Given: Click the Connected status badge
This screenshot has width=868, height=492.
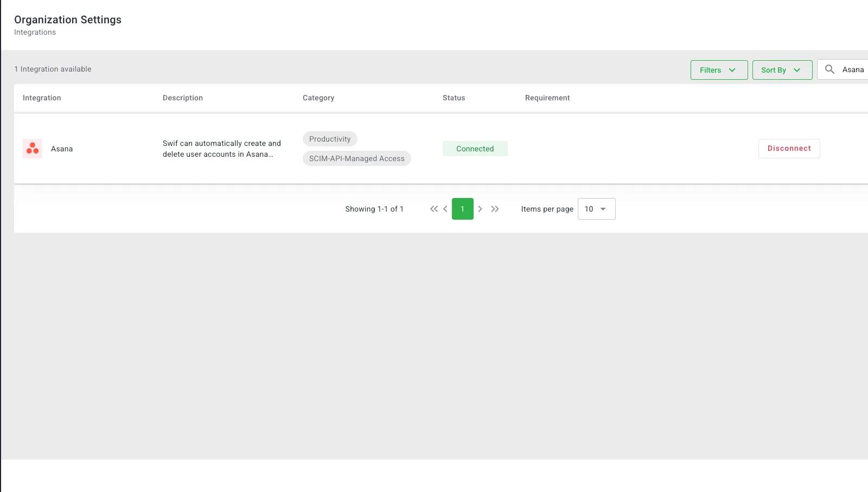Looking at the screenshot, I should tap(475, 149).
